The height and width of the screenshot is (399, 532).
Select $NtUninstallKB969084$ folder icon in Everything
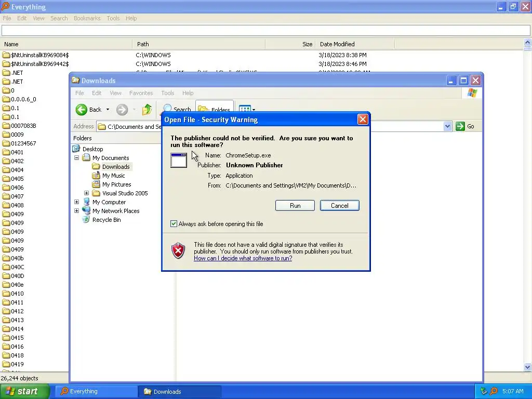pos(6,55)
